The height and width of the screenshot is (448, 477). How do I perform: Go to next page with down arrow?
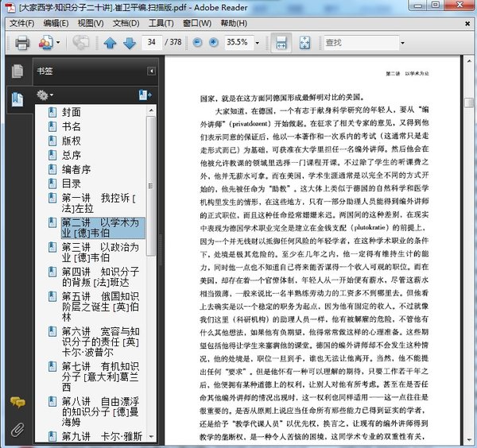(129, 42)
